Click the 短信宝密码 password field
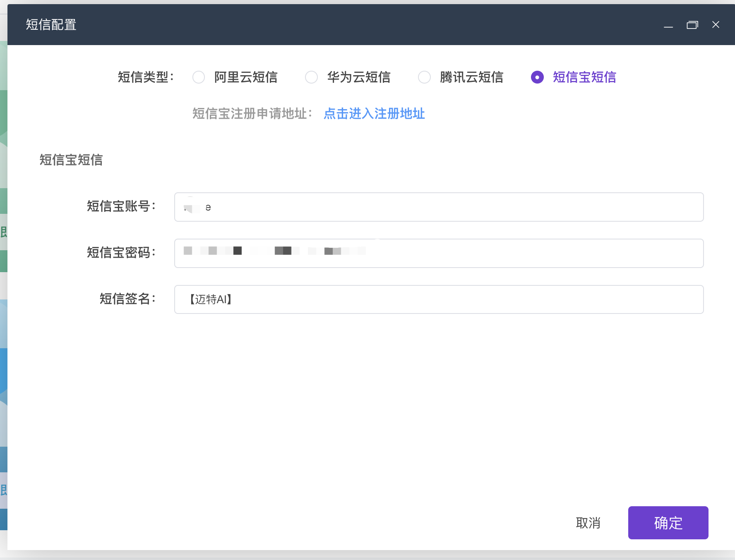The height and width of the screenshot is (560, 735). (x=439, y=253)
